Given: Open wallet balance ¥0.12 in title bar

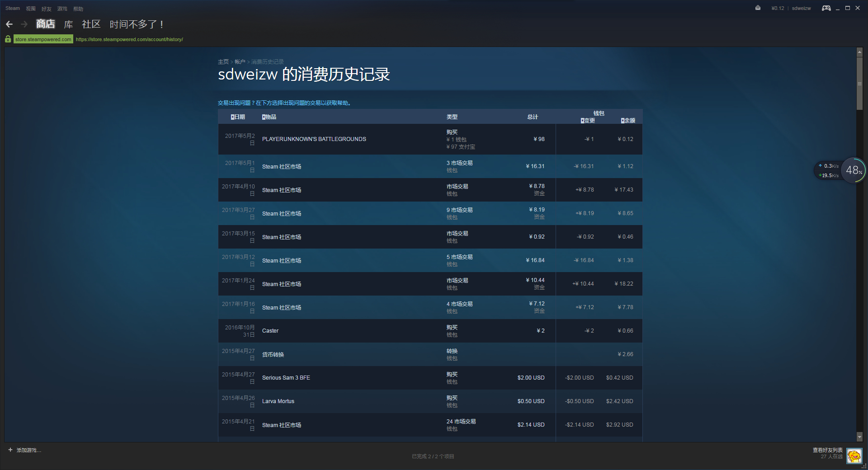Looking at the screenshot, I should 778,8.
